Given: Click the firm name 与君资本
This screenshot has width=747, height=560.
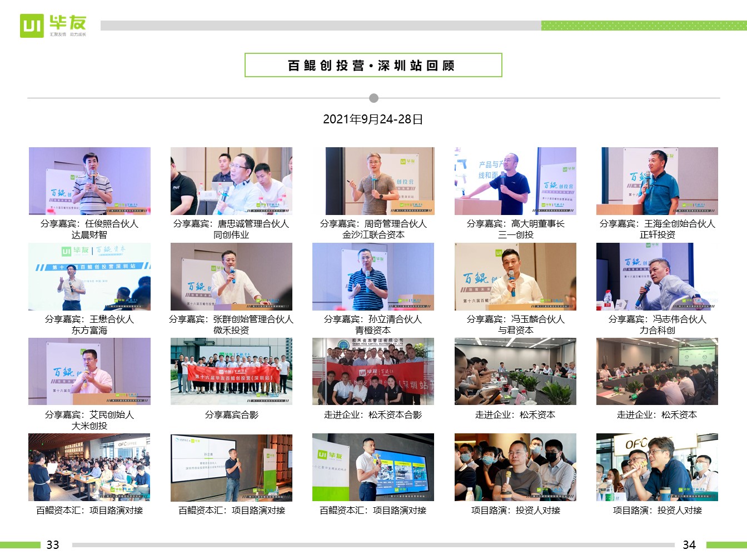Looking at the screenshot, I should click(x=515, y=331).
